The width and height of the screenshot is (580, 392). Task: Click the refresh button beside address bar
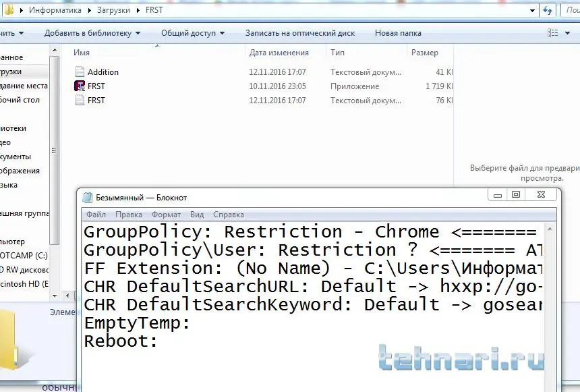tap(548, 10)
